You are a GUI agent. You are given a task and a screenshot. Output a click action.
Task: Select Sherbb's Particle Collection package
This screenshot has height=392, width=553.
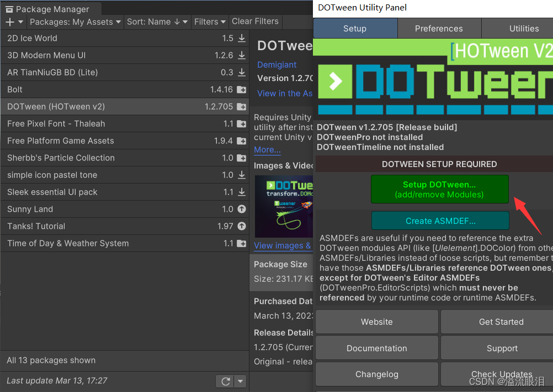point(125,158)
